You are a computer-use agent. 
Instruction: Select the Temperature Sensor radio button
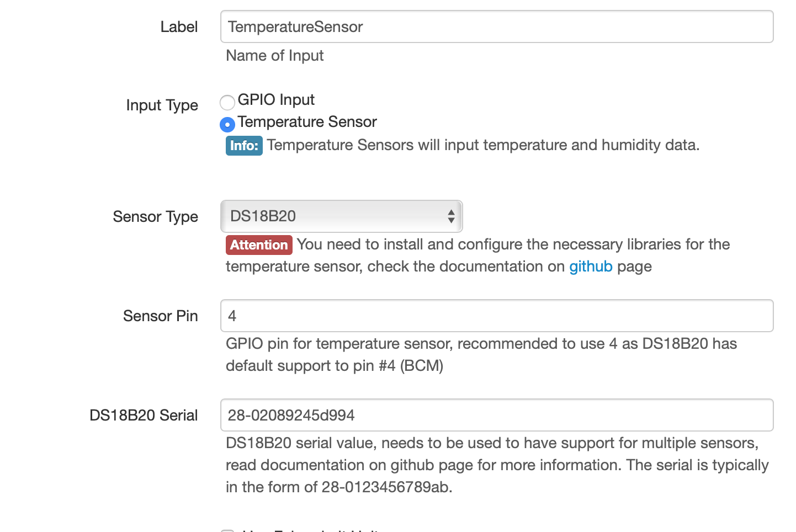click(x=227, y=125)
